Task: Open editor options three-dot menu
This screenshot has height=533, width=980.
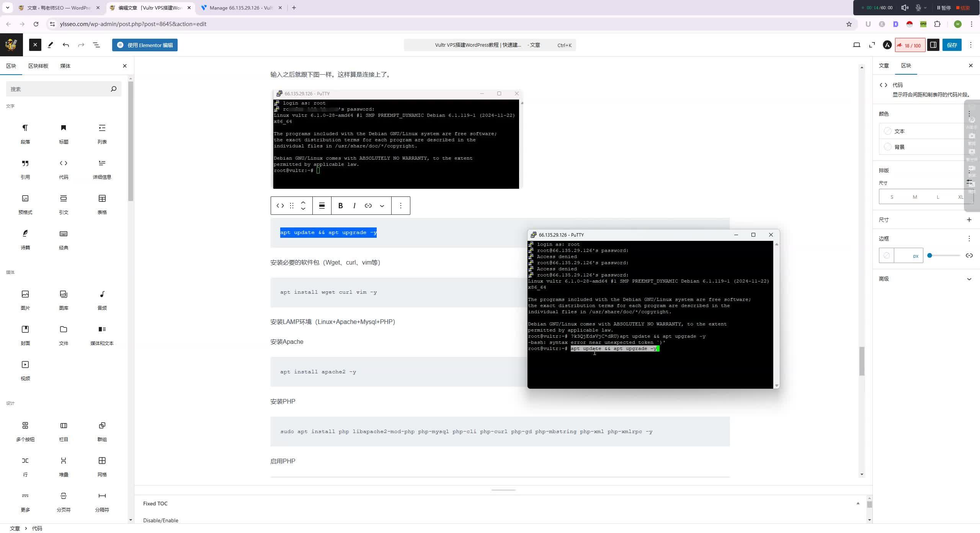Action: [971, 45]
